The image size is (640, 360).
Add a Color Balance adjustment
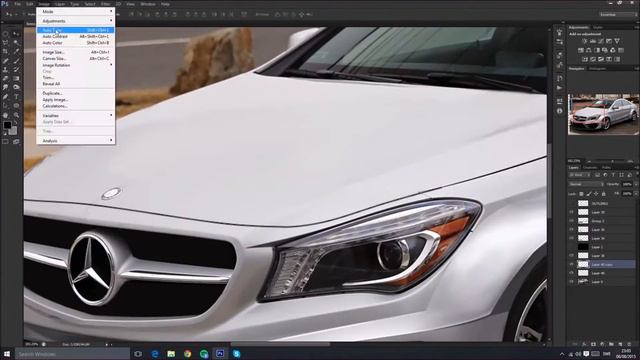tap(589, 50)
